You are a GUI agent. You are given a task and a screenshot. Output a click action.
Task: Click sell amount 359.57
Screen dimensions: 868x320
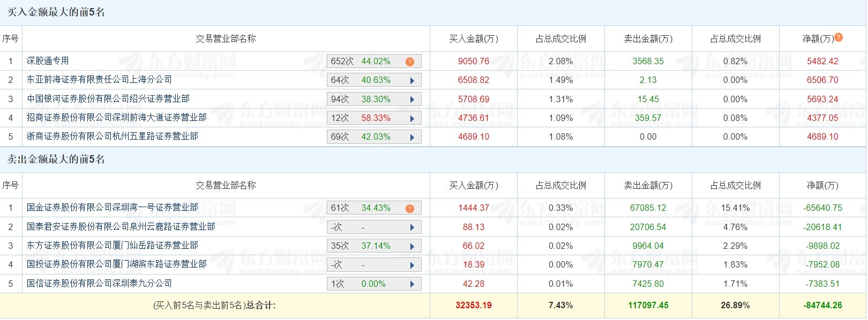tap(648, 118)
